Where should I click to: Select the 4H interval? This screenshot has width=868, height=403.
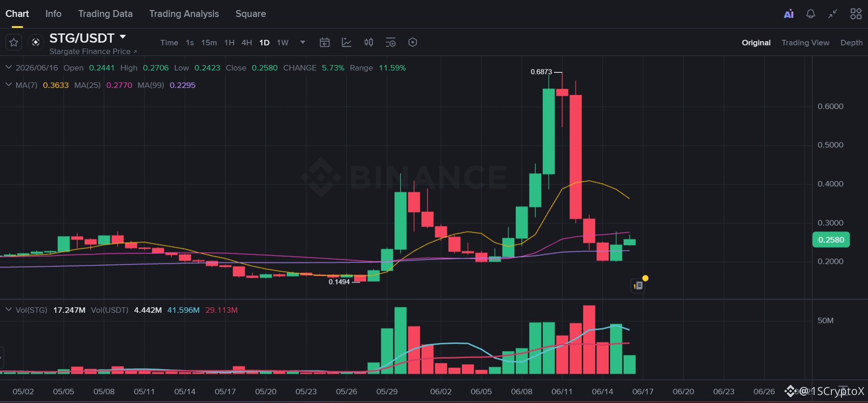[246, 43]
